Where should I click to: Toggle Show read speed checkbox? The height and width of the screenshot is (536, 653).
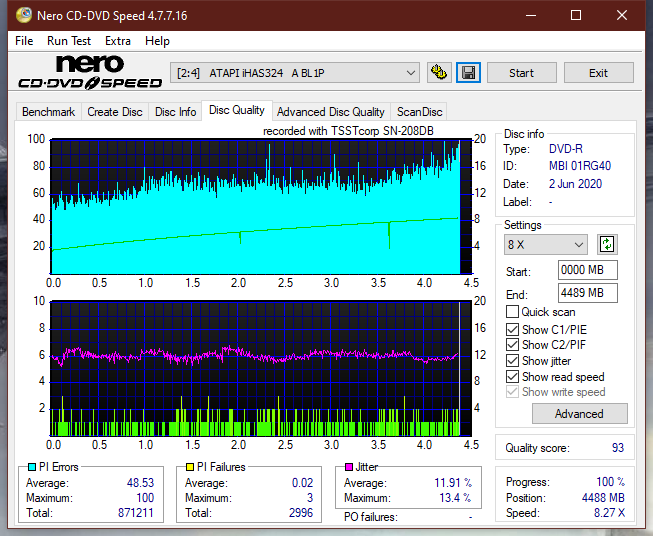click(x=512, y=376)
